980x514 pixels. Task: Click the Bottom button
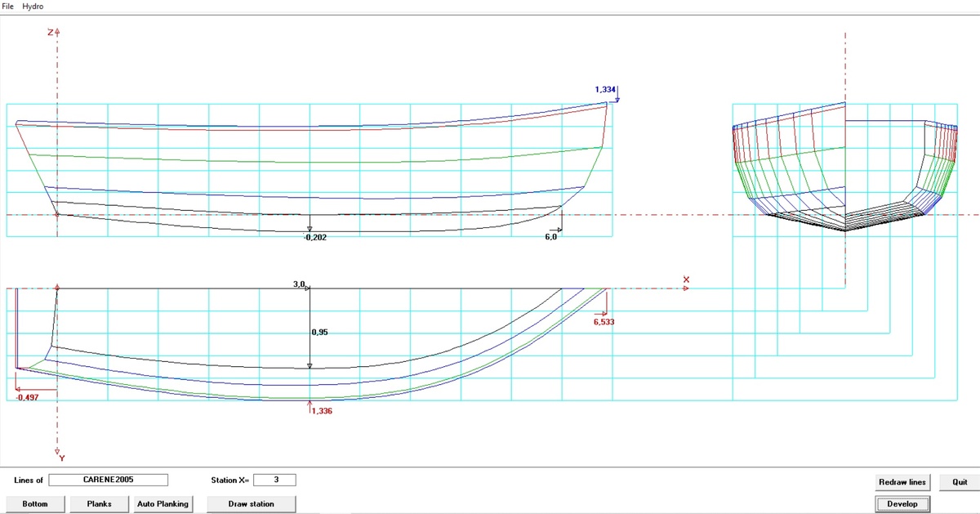pos(35,504)
